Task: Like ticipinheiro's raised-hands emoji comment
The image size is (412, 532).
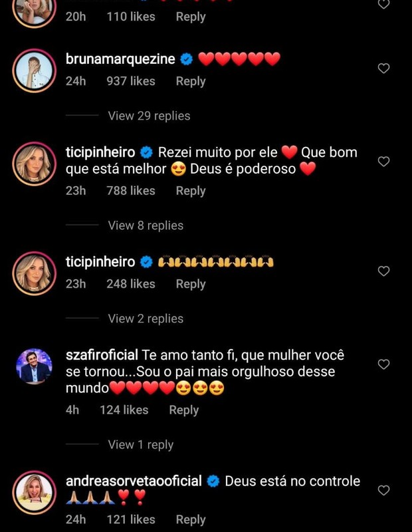Action: [383, 271]
